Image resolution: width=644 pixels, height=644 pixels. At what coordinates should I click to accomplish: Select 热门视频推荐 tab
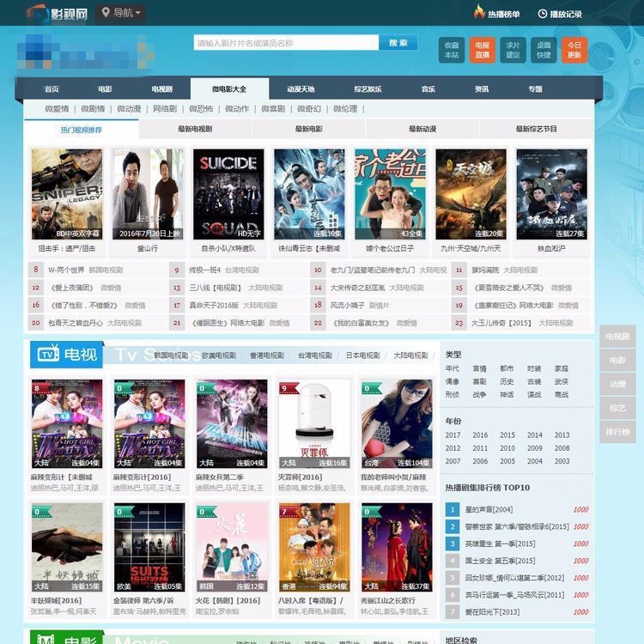(x=82, y=130)
